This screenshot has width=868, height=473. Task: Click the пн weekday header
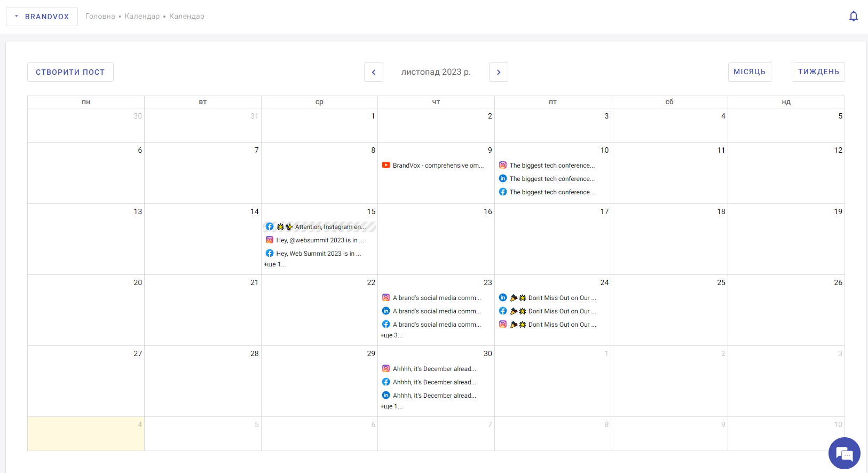click(x=86, y=102)
